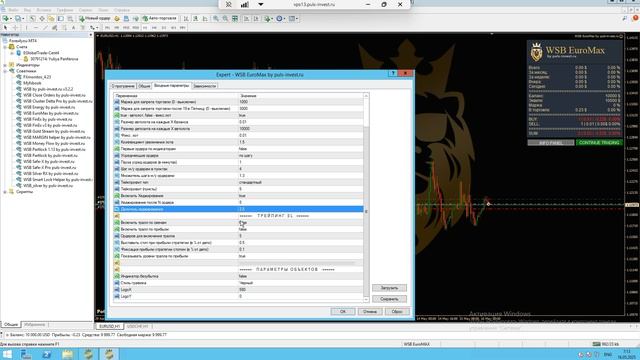Enable the chart Auto Scroll icon

247,18
